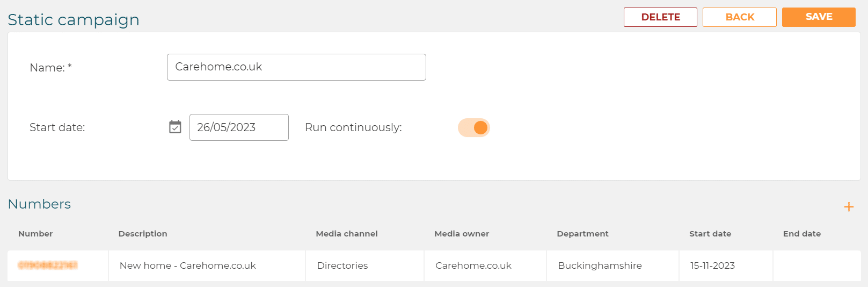Go back using the BACK button
Screen dimensions: 868x287
click(x=740, y=17)
